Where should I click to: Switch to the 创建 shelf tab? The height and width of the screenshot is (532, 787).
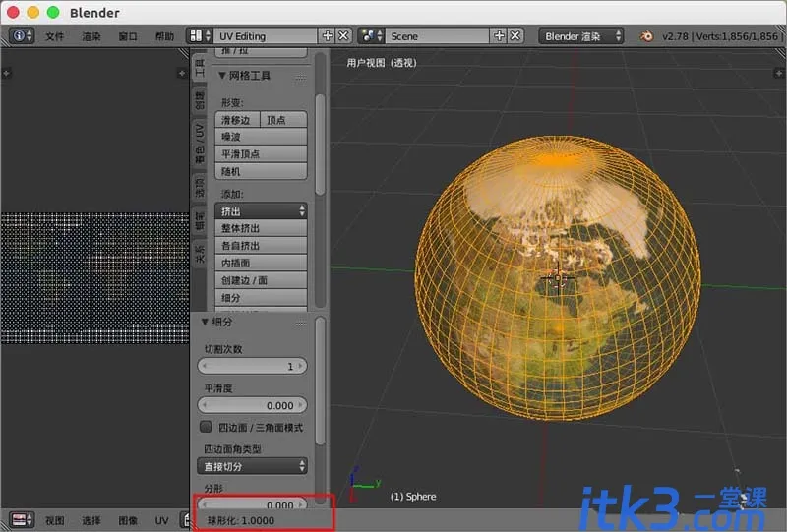[x=200, y=101]
